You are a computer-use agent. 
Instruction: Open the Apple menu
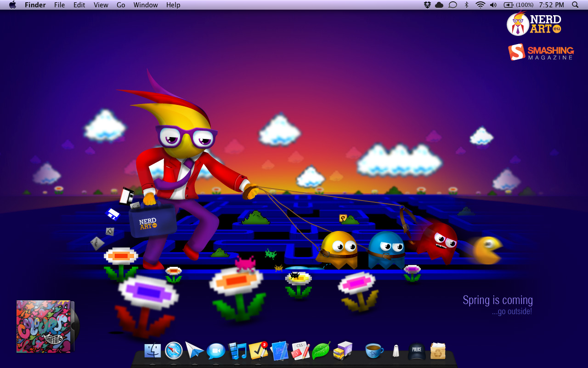[x=12, y=5]
